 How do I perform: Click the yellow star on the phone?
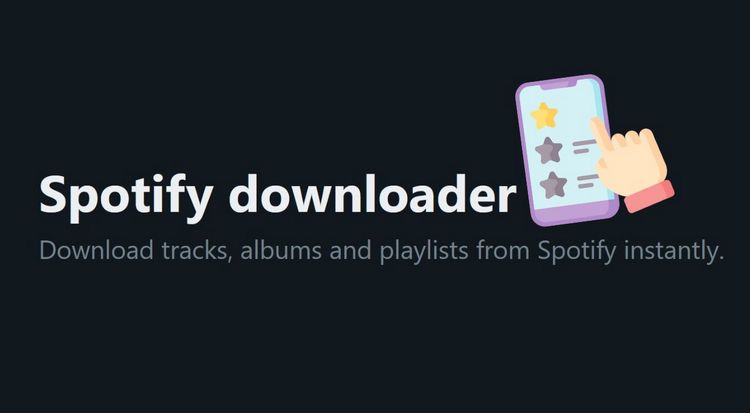(x=544, y=115)
